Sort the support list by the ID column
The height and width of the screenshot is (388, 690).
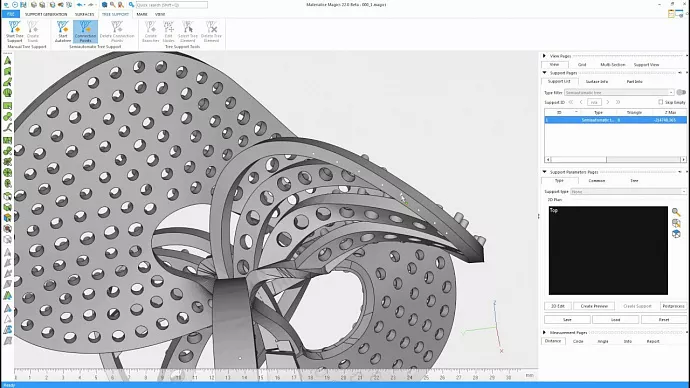[x=559, y=113]
